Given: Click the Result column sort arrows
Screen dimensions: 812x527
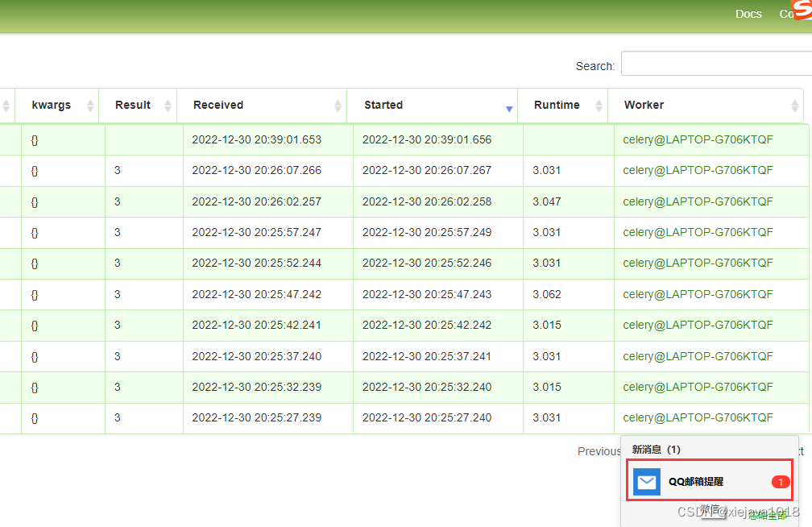Looking at the screenshot, I should [168, 106].
